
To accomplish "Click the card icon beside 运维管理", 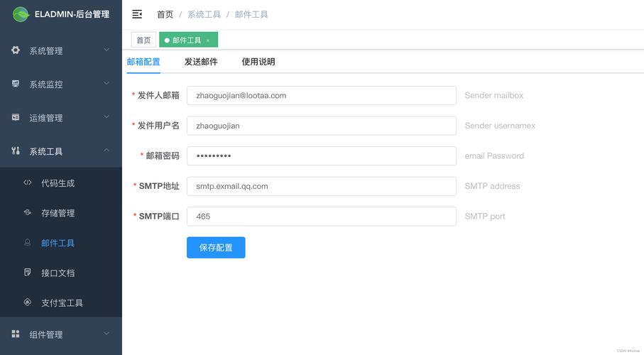I will (16, 117).
